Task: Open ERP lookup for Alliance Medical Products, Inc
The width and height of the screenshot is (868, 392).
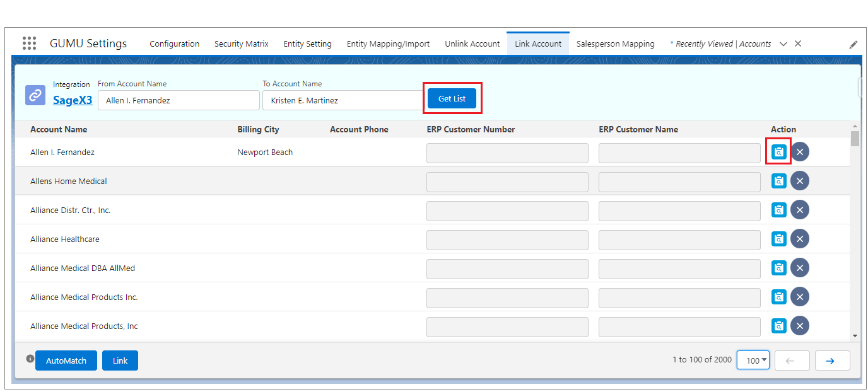Action: pos(779,326)
